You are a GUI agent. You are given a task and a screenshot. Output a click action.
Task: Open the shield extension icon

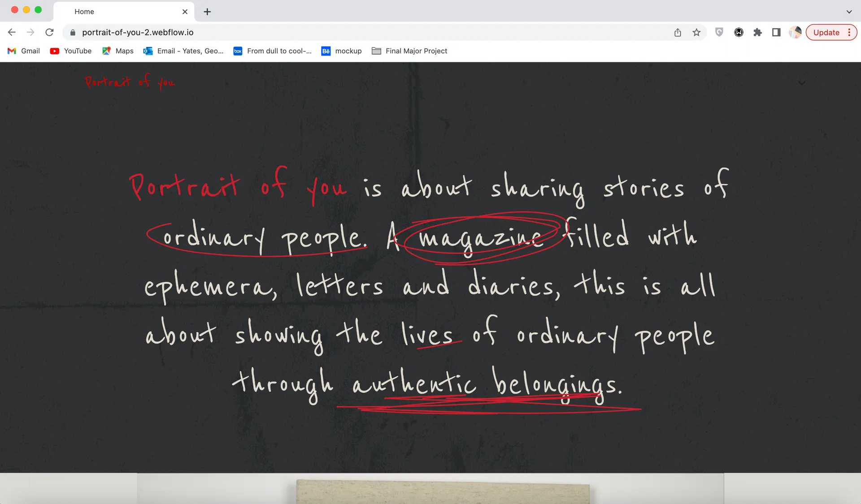point(719,32)
